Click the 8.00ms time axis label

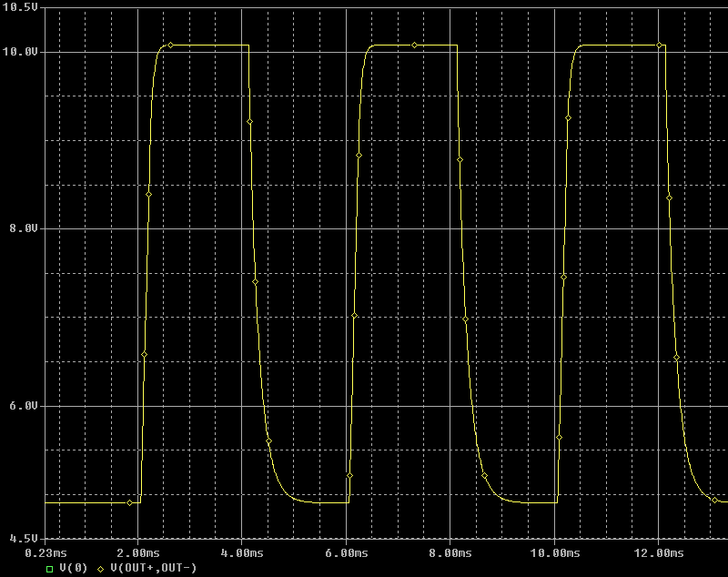click(450, 552)
